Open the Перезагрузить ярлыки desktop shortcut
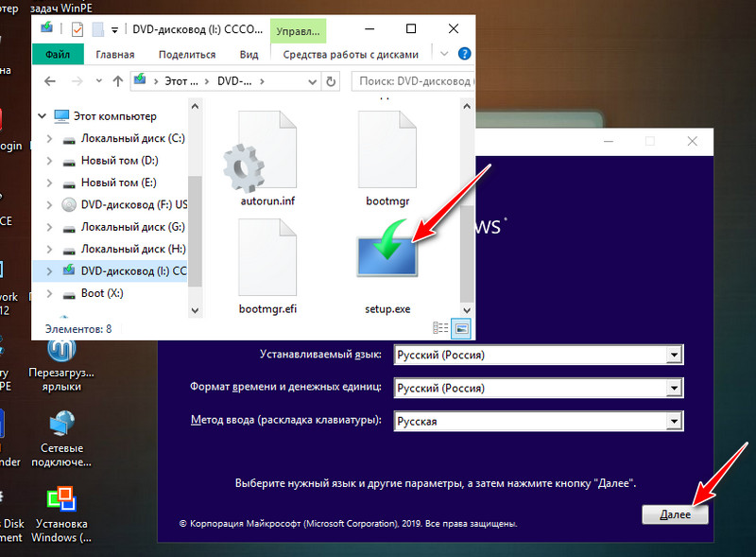Image resolution: width=756 pixels, height=557 pixels. [61, 365]
